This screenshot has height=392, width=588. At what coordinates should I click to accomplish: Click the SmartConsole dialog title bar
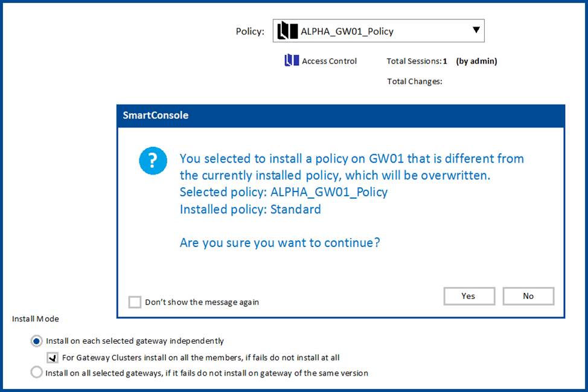point(340,115)
